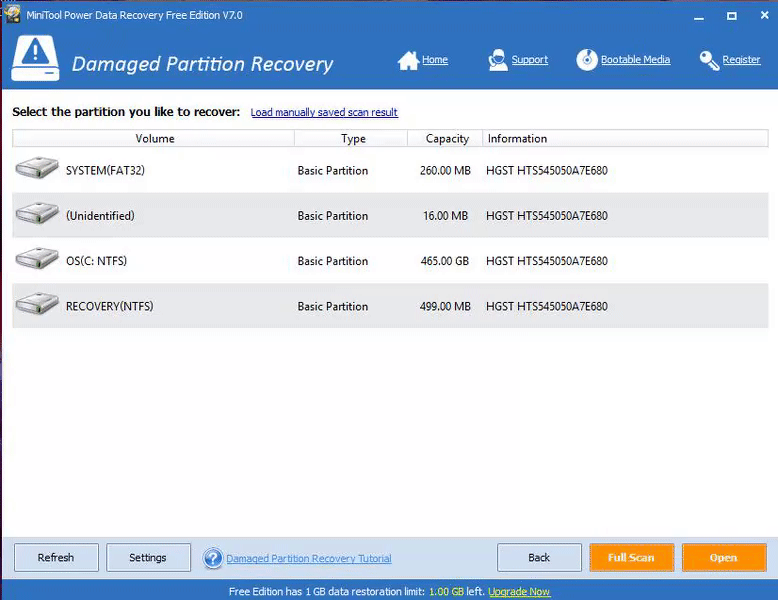
Task: Open Damaged Partition Recovery Tutorial link
Action: coord(309,558)
